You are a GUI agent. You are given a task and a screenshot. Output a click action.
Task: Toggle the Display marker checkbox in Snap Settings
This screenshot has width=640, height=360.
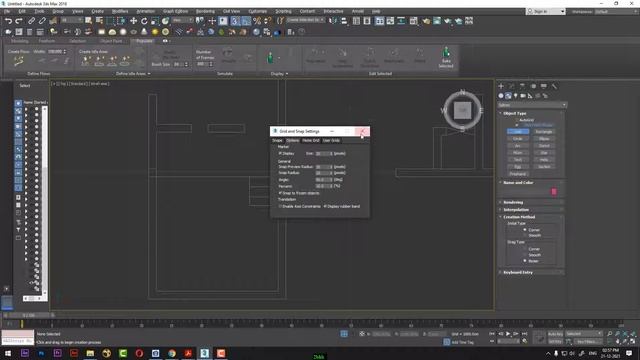tap(280, 153)
